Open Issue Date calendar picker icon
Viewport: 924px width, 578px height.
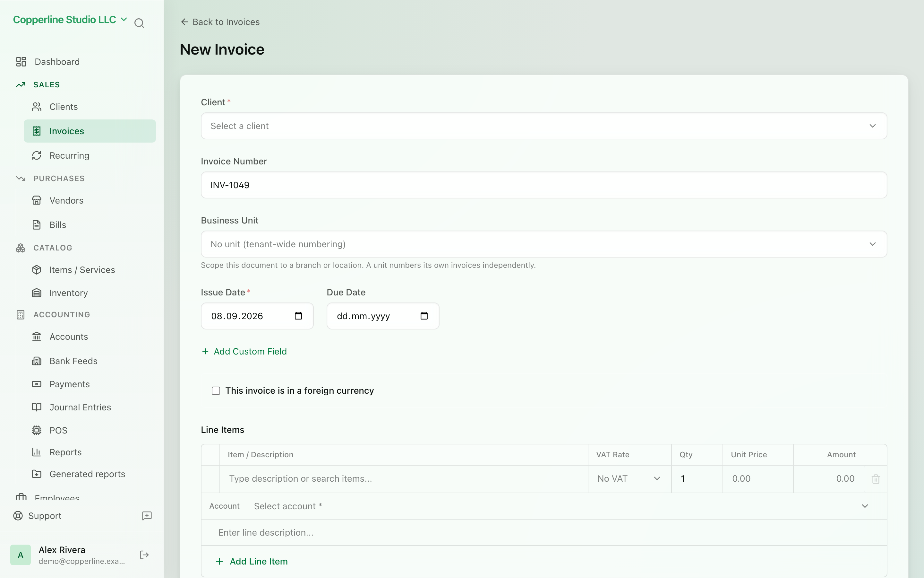coord(299,316)
